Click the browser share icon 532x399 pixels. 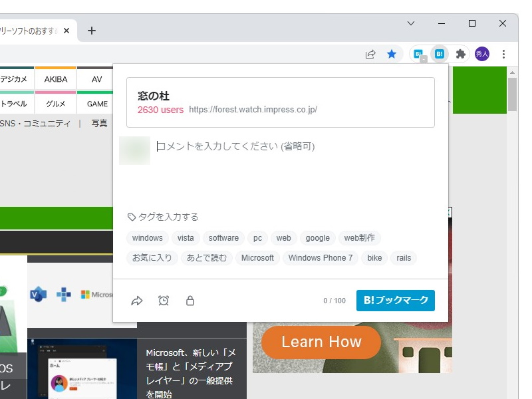click(x=370, y=54)
